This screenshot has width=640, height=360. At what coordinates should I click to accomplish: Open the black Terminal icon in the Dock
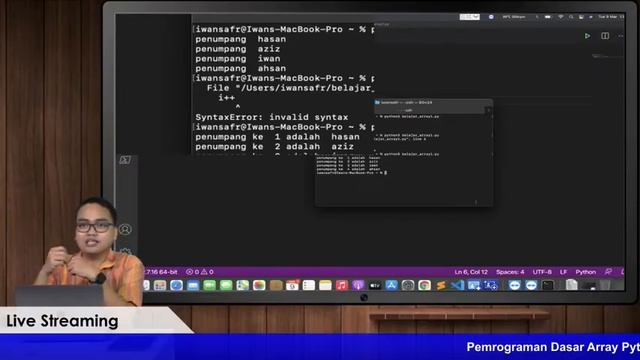pos(548,285)
